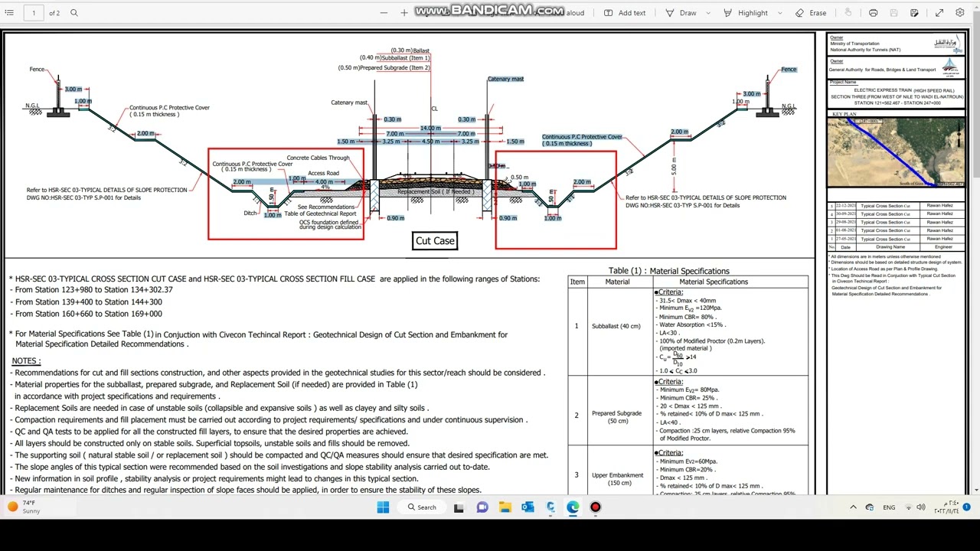Image resolution: width=980 pixels, height=551 pixels.
Task: Open the Windows Start menu
Action: pos(383,507)
